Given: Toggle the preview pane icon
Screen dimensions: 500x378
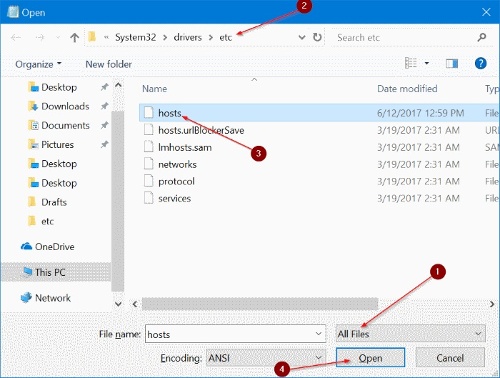Looking at the screenshot, I should pos(452,63).
